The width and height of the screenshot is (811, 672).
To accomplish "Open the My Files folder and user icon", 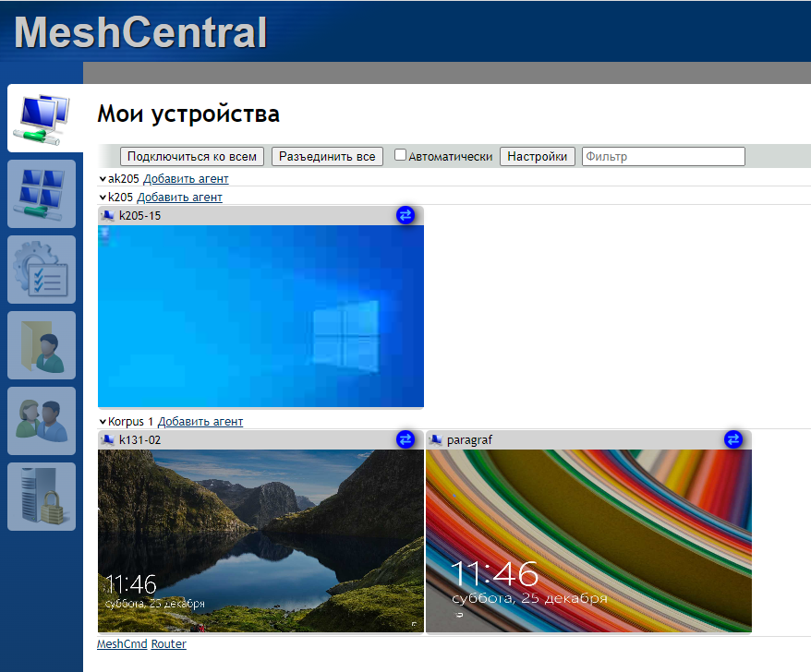I will click(x=42, y=345).
